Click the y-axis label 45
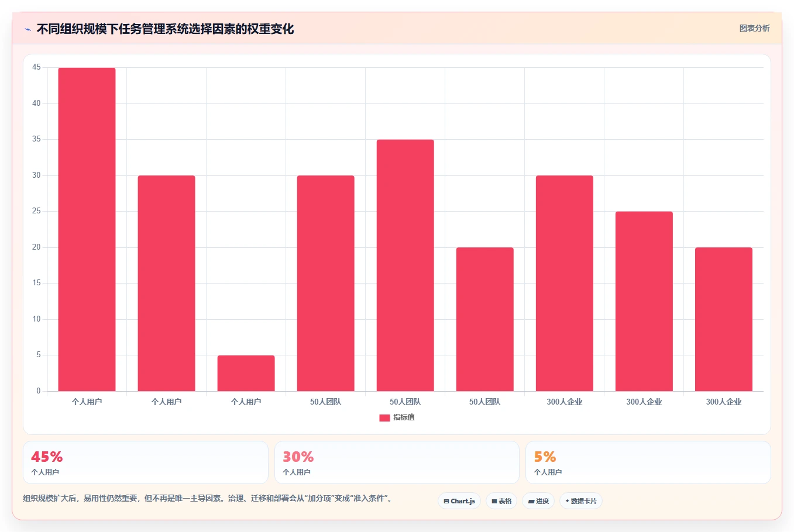Image resolution: width=794 pixels, height=532 pixels. tap(36, 67)
